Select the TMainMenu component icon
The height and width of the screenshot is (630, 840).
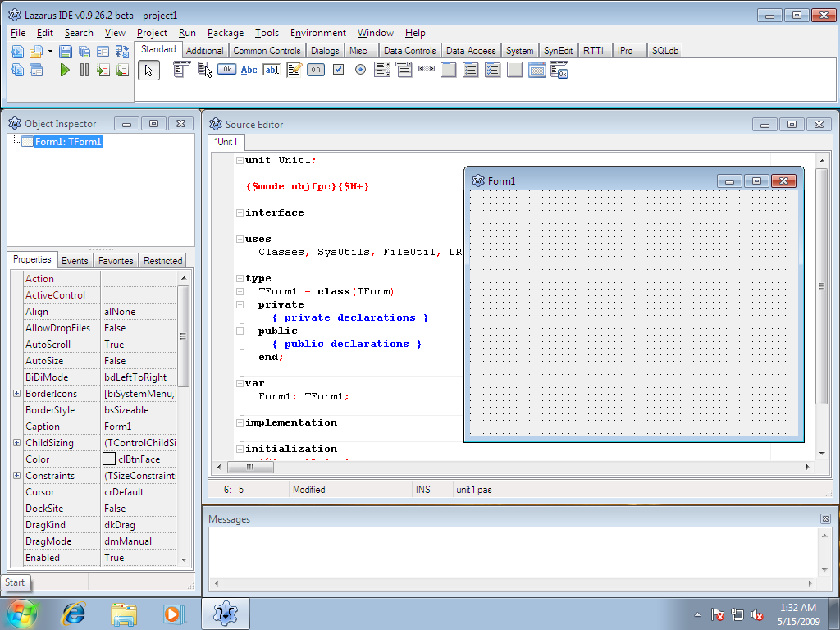point(182,70)
